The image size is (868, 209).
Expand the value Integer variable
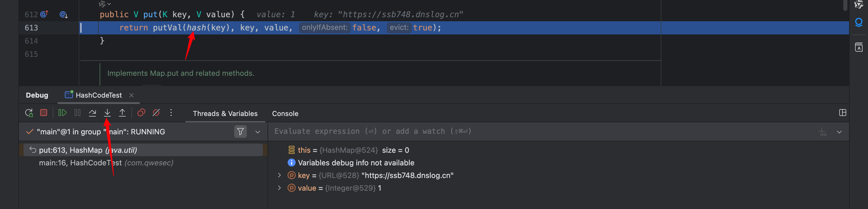279,188
